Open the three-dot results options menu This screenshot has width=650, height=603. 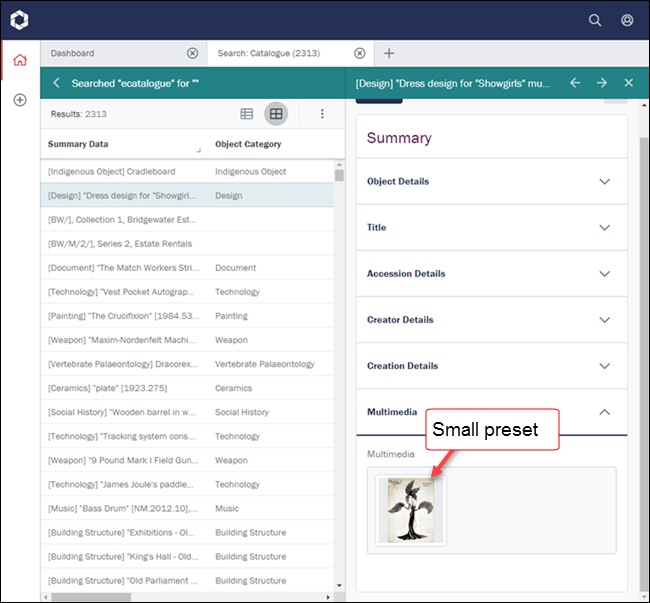(322, 114)
